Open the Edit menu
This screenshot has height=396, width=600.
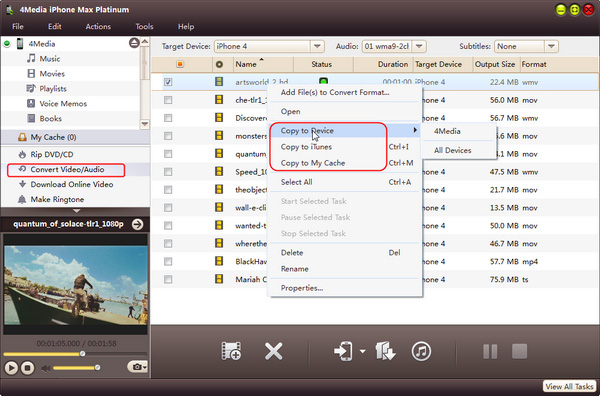coord(54,26)
